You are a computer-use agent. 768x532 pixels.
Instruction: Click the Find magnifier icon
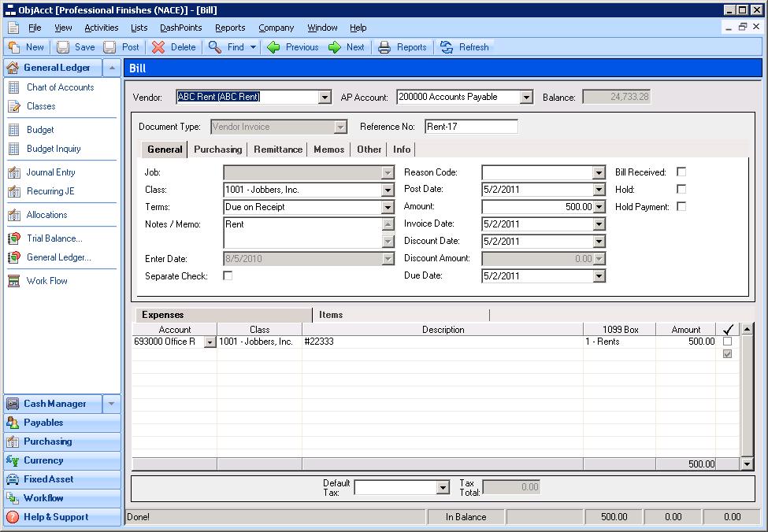click(x=215, y=47)
